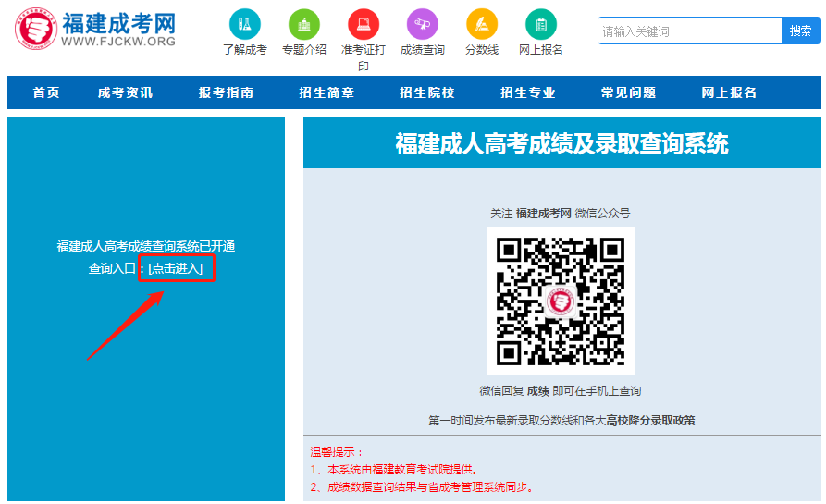826x504 pixels.
Task: Open the 成绩查询 purple icon
Action: click(423, 24)
